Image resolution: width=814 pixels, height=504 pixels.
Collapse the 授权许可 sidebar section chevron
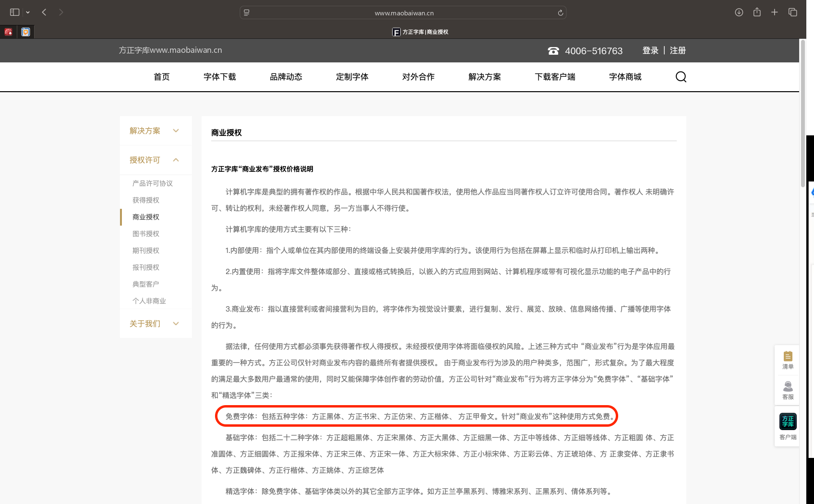pyautogui.click(x=176, y=160)
